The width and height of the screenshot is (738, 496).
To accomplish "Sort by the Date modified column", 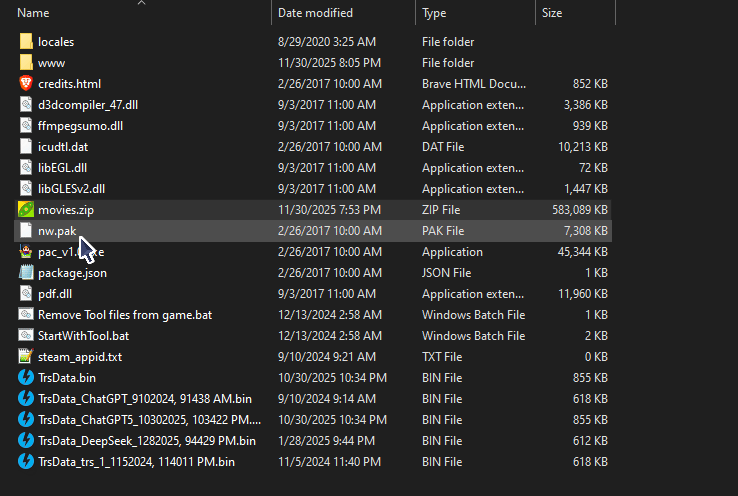I will point(315,13).
